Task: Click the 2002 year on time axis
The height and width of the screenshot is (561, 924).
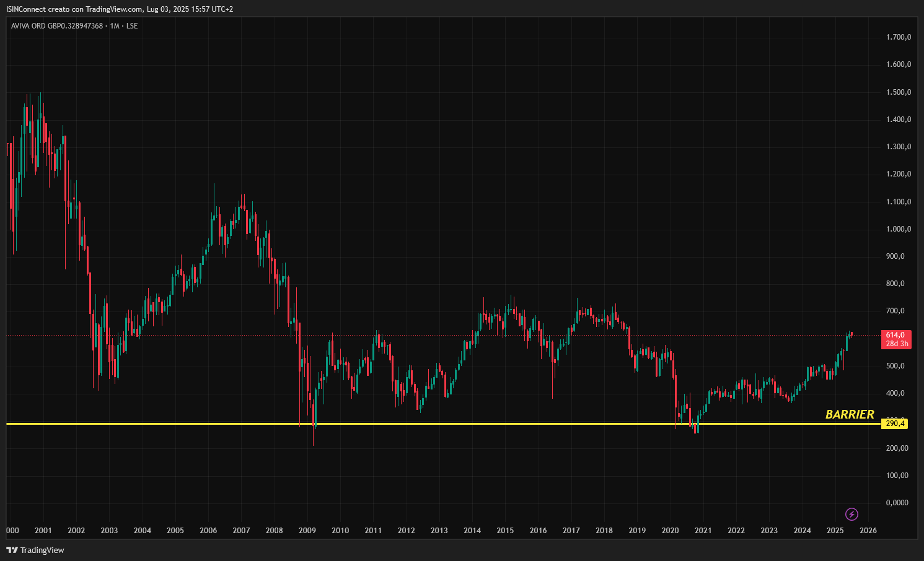Action: pos(76,531)
